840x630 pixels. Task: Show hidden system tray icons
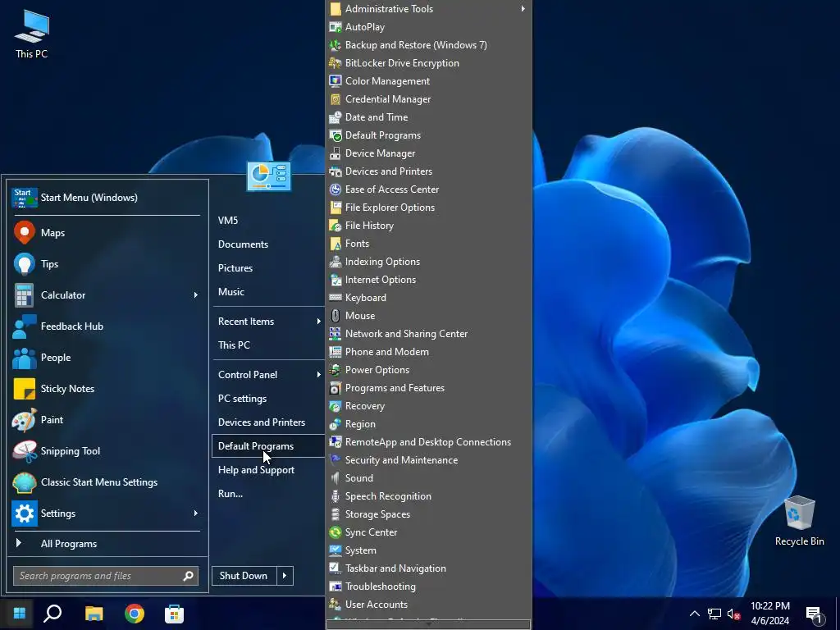click(x=694, y=614)
